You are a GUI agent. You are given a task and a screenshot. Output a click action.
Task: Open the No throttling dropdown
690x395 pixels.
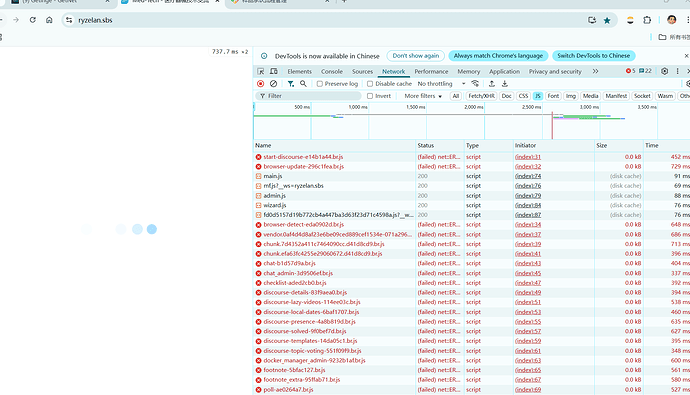coord(441,84)
